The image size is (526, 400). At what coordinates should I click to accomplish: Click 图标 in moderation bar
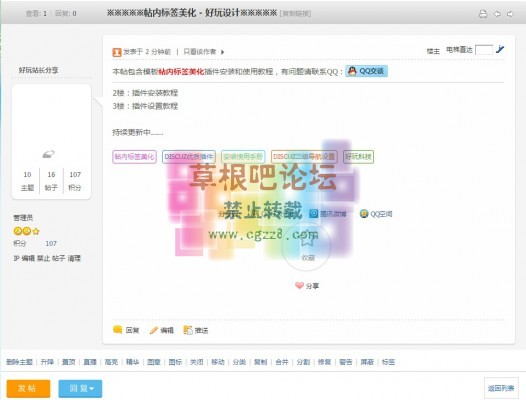point(175,362)
